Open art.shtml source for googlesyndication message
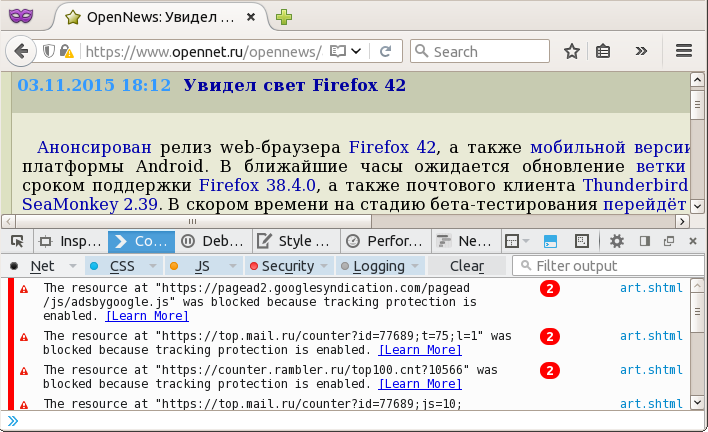Image resolution: width=708 pixels, height=432 pixels. point(651,288)
